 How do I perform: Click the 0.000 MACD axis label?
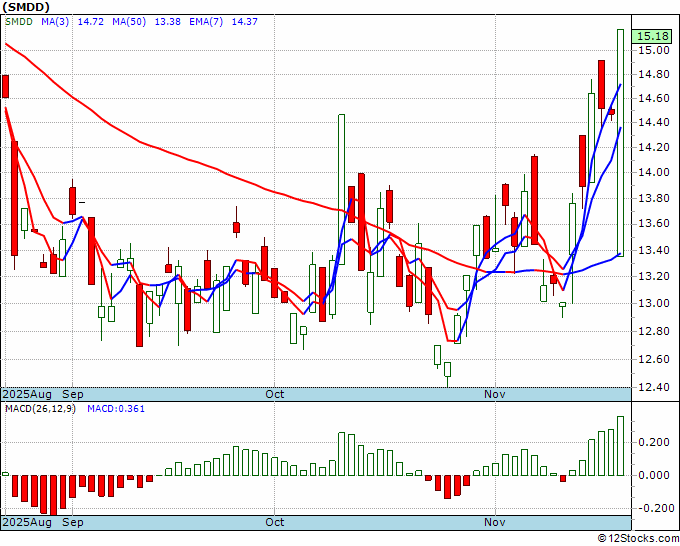[x=654, y=475]
